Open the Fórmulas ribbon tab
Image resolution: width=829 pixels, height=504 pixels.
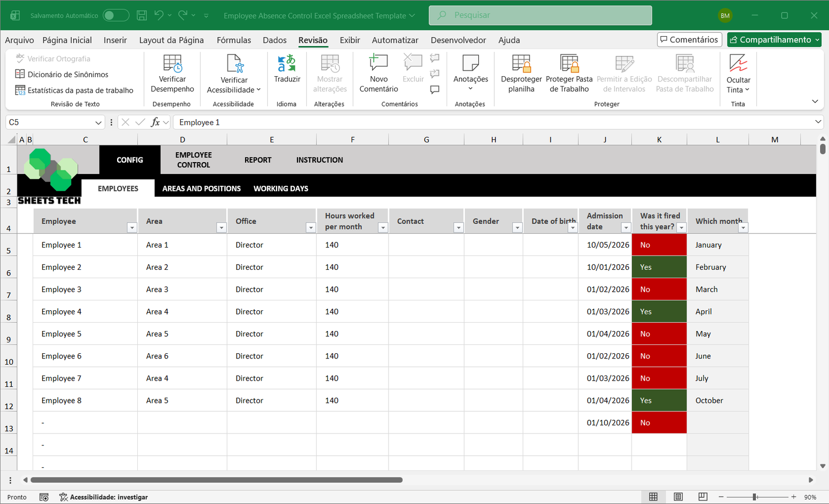pyautogui.click(x=234, y=40)
